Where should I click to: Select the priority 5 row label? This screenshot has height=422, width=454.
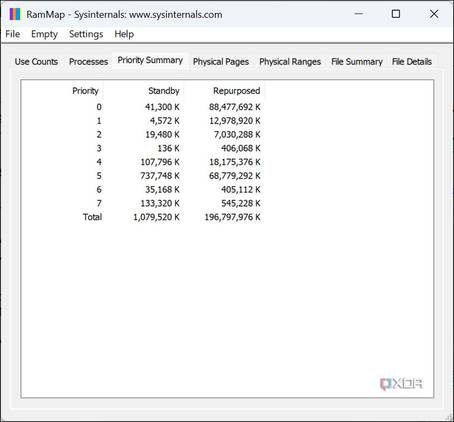click(99, 176)
